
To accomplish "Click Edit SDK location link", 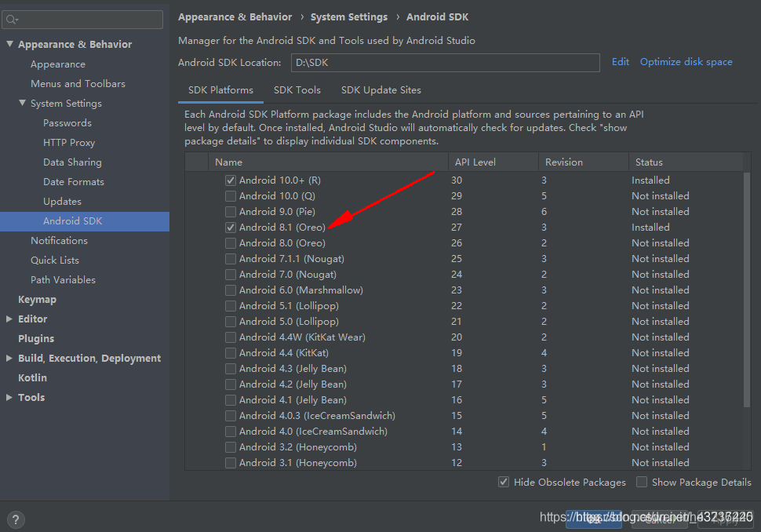I will click(x=621, y=62).
